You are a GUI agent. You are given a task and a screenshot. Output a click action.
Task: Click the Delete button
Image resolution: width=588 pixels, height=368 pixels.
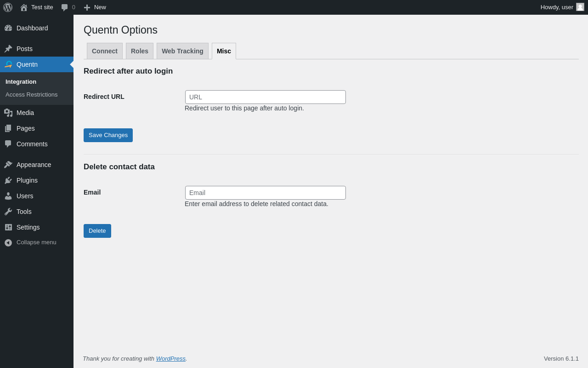[97, 231]
